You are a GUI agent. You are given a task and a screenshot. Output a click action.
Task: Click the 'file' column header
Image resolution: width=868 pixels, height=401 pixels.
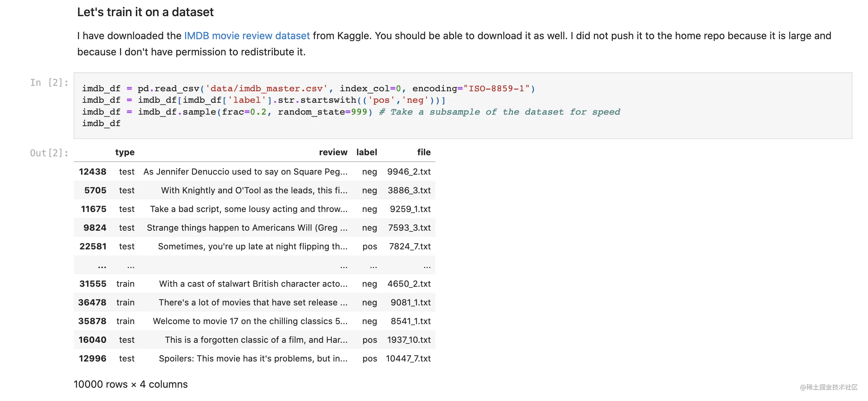(x=424, y=152)
